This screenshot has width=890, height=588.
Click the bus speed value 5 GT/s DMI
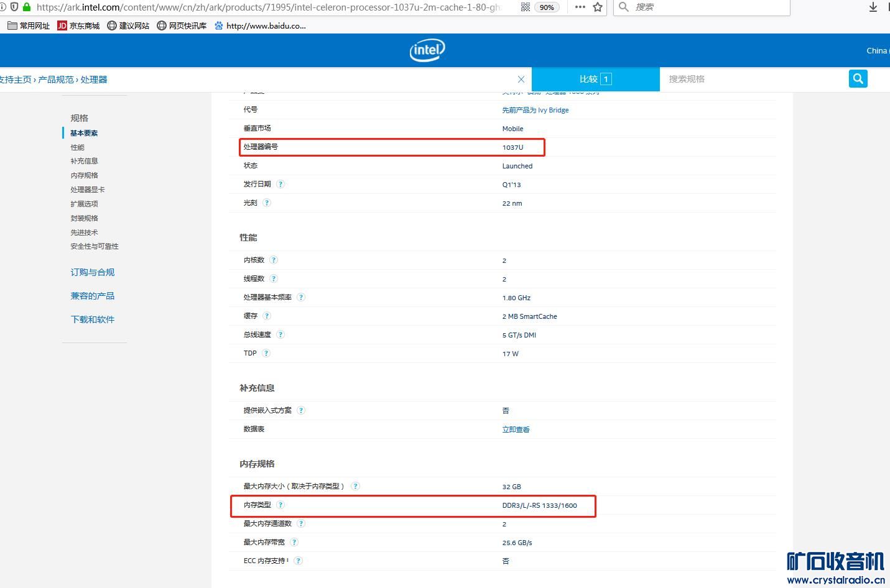[x=519, y=335]
